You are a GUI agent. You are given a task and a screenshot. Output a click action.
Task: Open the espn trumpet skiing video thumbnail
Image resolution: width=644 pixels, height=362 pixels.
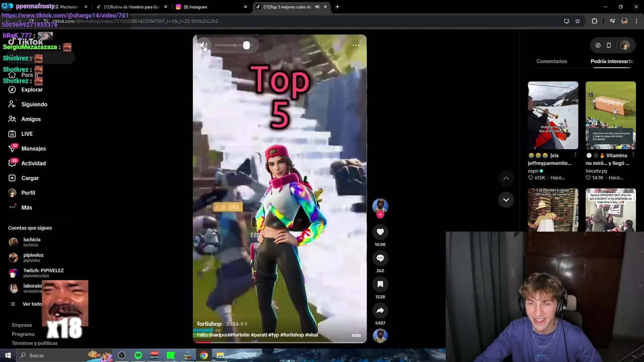pos(553,115)
